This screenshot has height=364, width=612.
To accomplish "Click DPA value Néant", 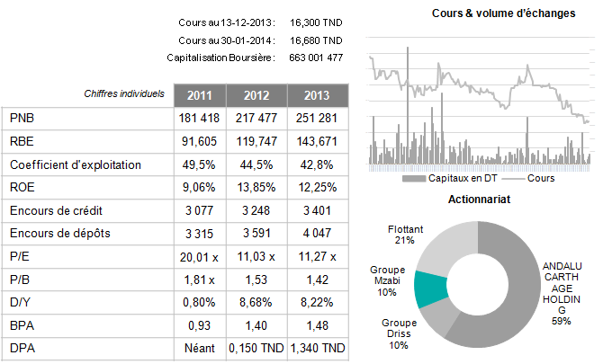I will pyautogui.click(x=200, y=348).
